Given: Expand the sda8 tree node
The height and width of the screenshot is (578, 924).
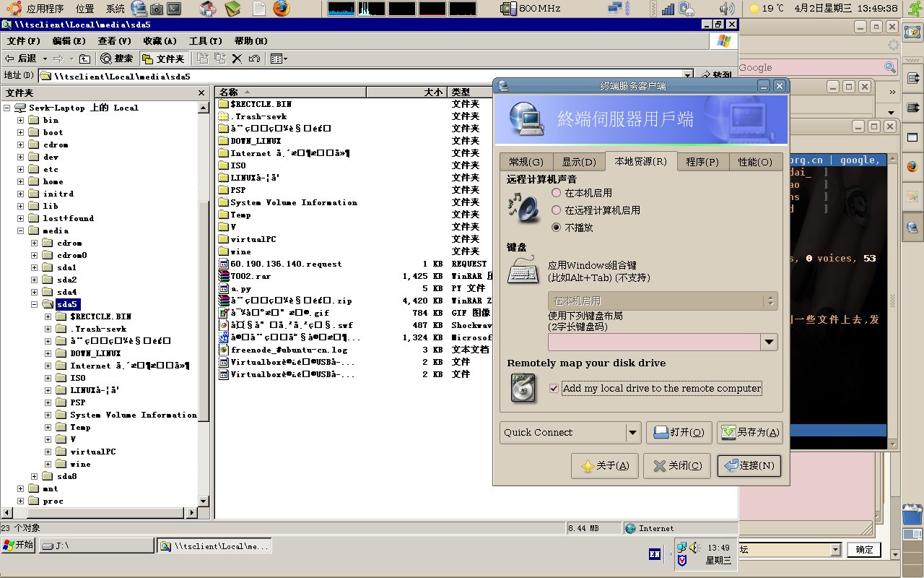Looking at the screenshot, I should [34, 476].
